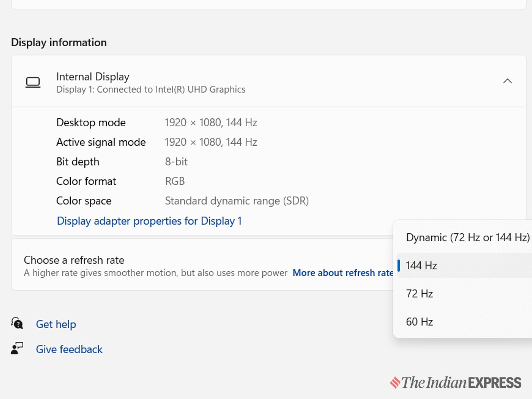Click the Get help headset icon
This screenshot has width=532, height=399.
[17, 323]
